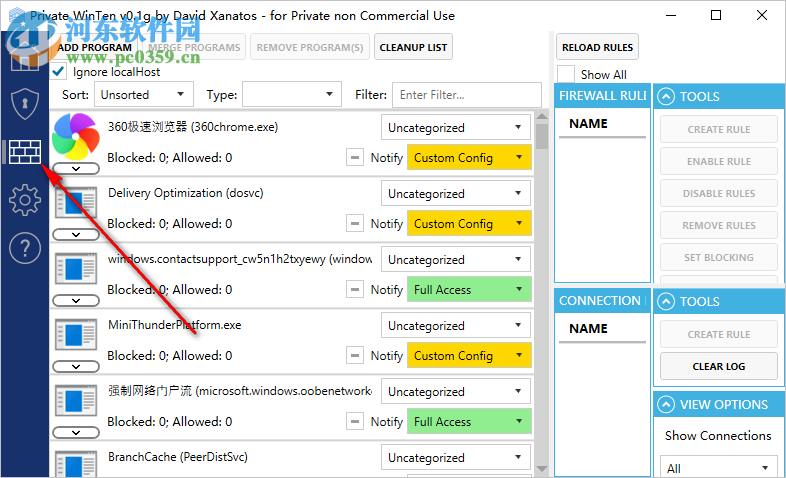This screenshot has width=786, height=478.
Task: Expand Delivery Optimization entry details chevron
Action: pos(76,234)
